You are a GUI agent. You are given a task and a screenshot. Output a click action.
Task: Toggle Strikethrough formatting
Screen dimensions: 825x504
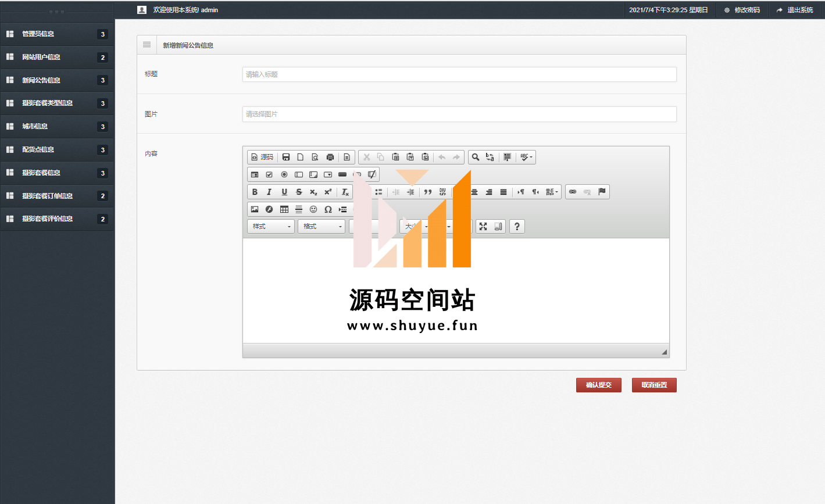[299, 192]
